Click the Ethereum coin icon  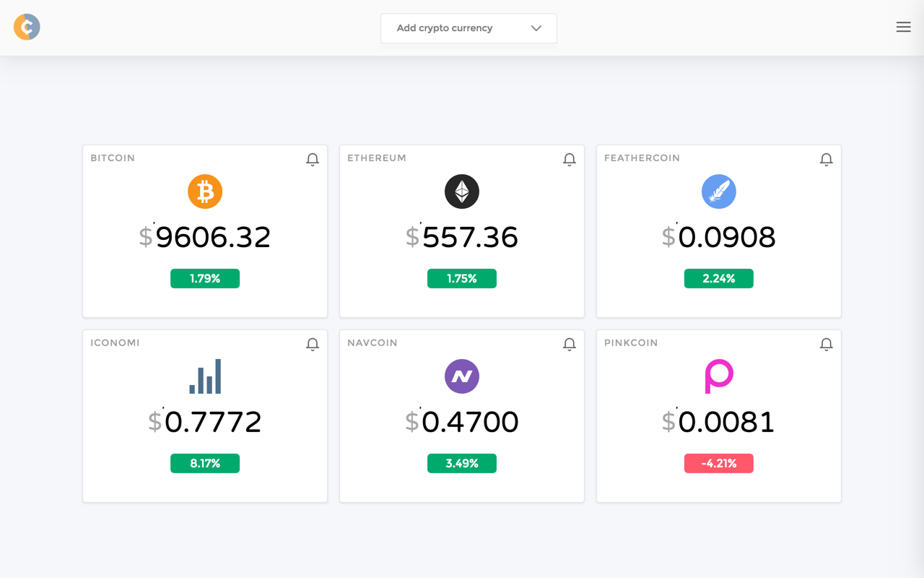(x=462, y=191)
